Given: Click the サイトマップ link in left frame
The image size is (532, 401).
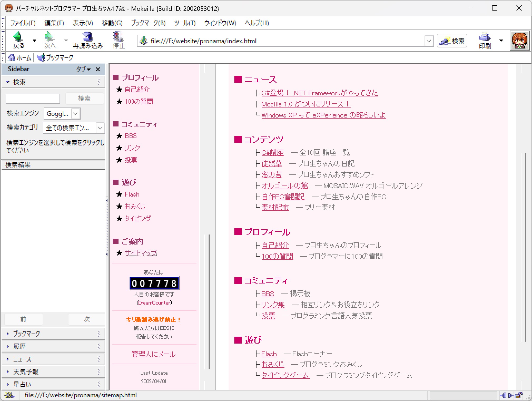Looking at the screenshot, I should (141, 253).
